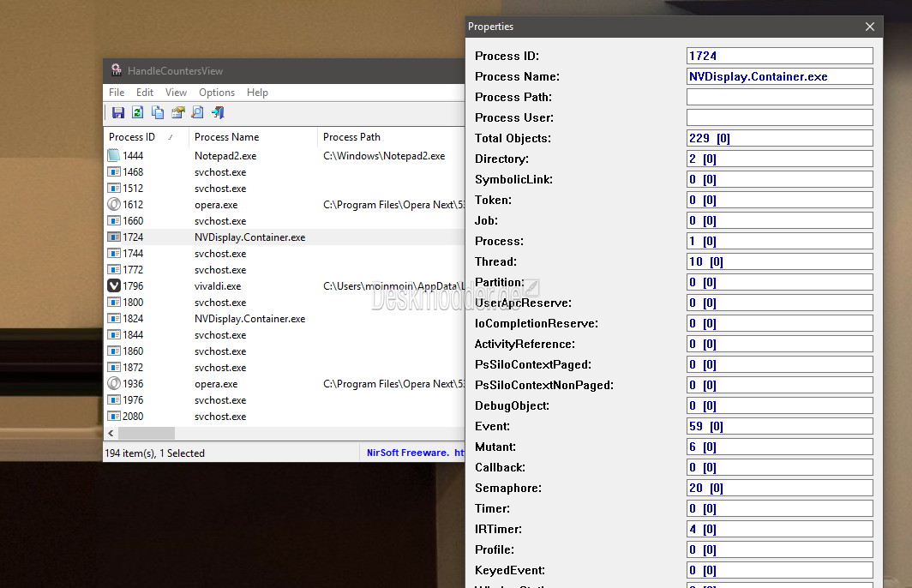Viewport: 912px width, 588px height.
Task: Sort by the Process Name column header
Action: pos(253,136)
